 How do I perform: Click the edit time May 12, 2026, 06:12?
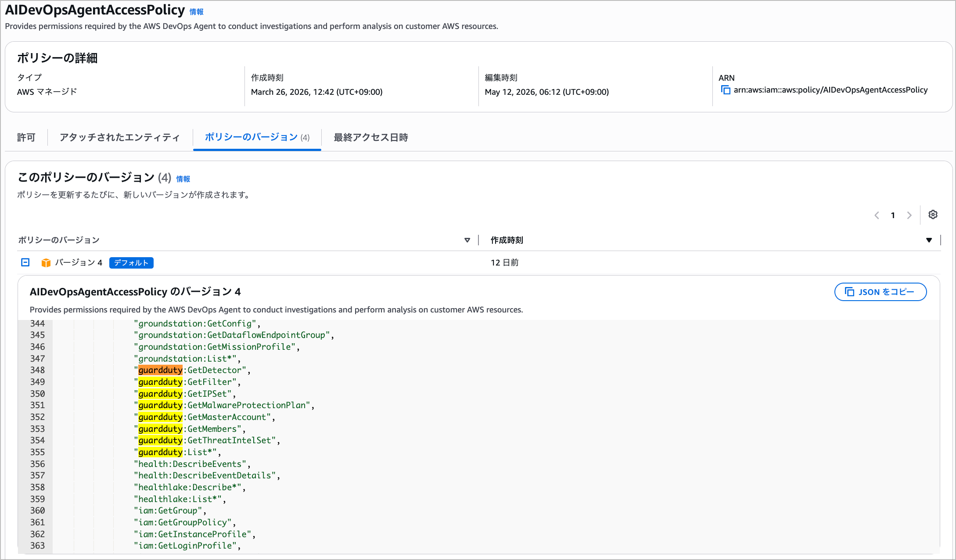pos(546,92)
